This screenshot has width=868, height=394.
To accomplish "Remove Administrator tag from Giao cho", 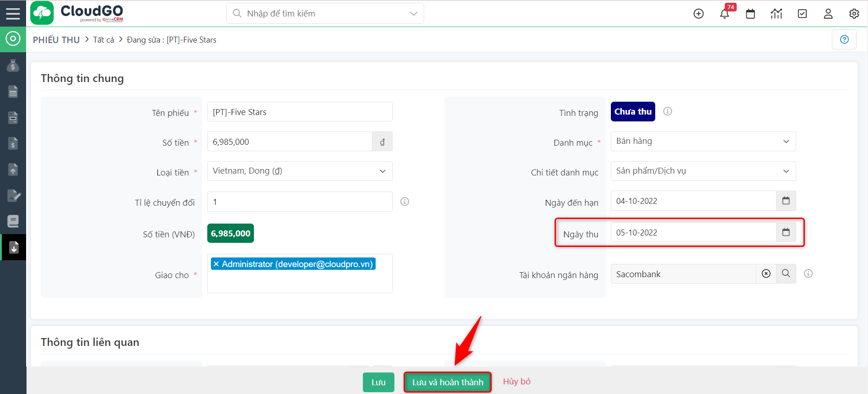I will 216,264.
